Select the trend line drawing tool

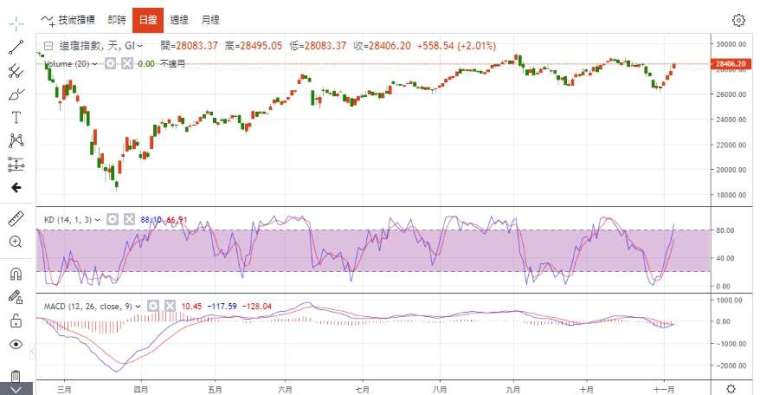[x=16, y=47]
